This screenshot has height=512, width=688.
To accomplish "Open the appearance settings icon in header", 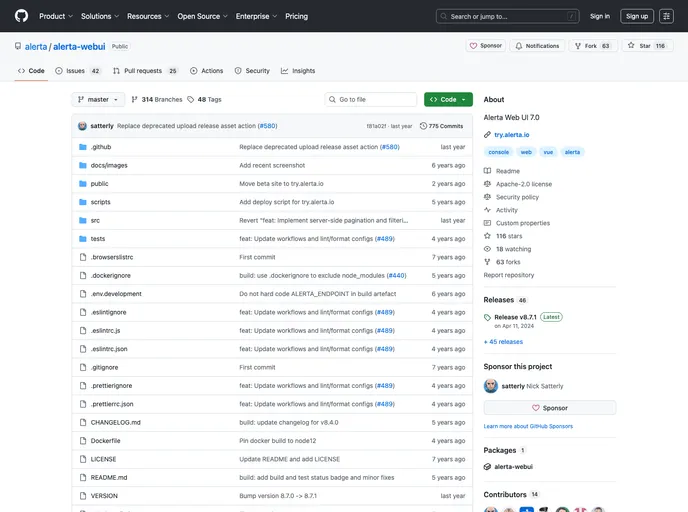I will point(666,16).
